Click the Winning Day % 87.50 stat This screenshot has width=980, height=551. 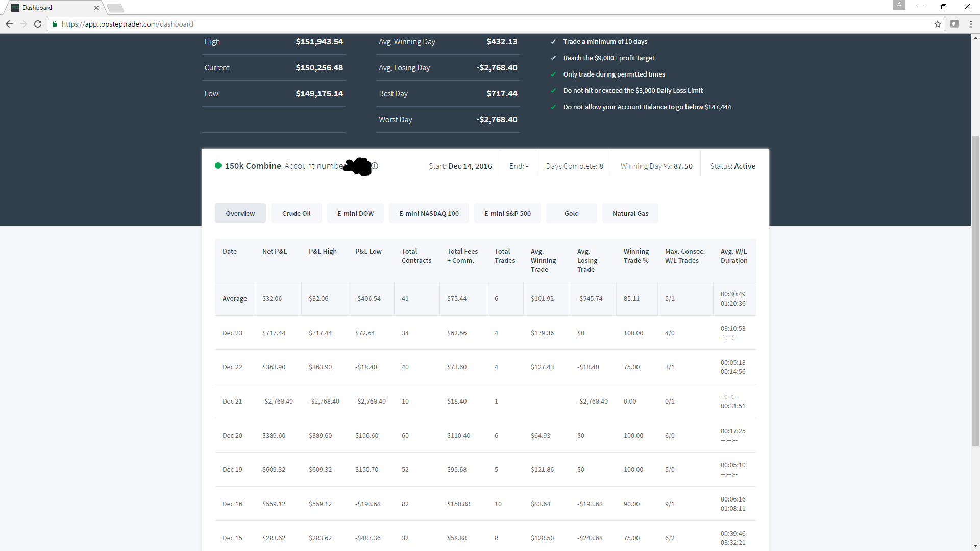(x=656, y=166)
